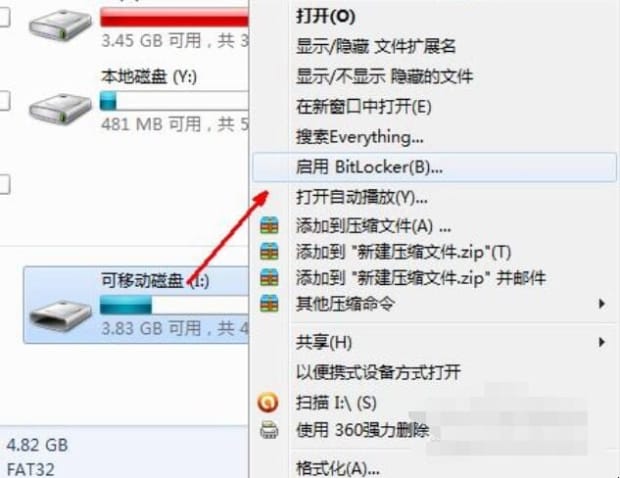Click 搜索Everything... menu entry
620x478 pixels.
[434, 137]
